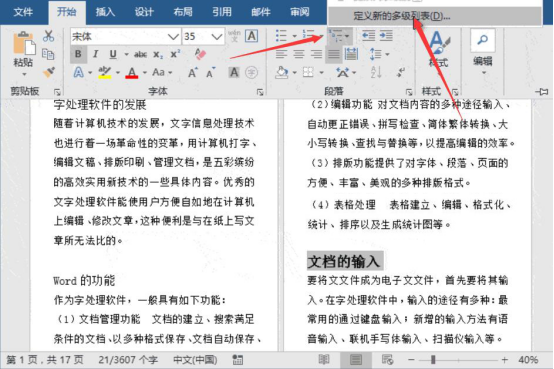Open the 字体 font dialog launcher
This screenshot has width=554, height=369.
pyautogui.click(x=260, y=92)
